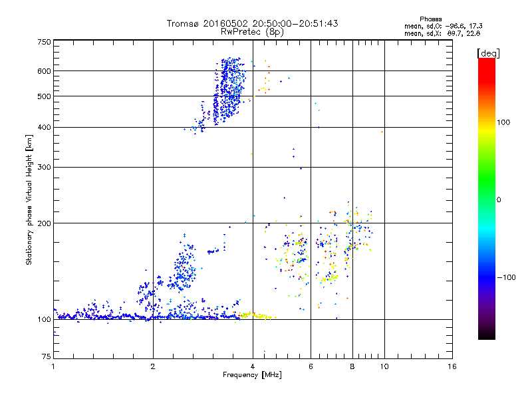Click the x-axis tick label '8'

(352, 366)
